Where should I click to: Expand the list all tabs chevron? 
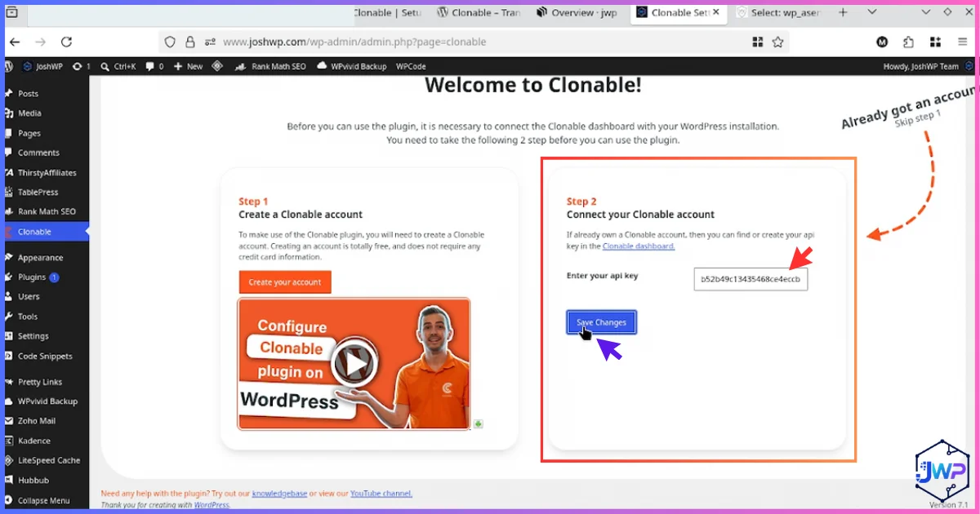(872, 12)
